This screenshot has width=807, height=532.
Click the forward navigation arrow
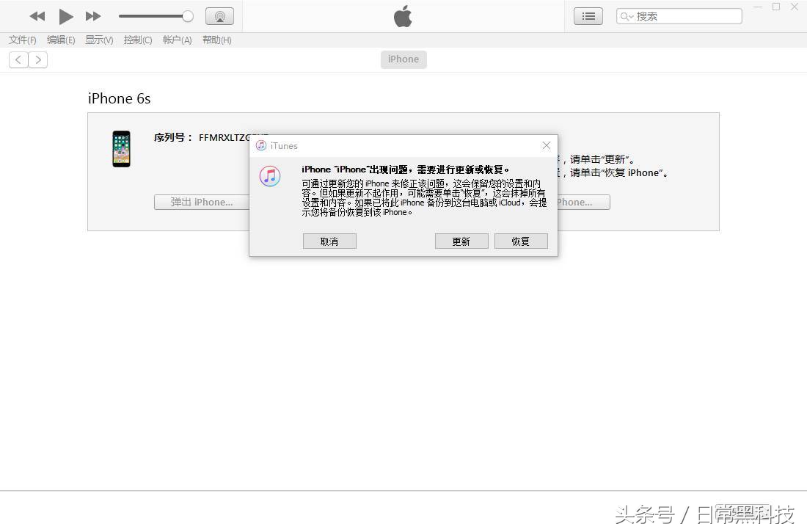pyautogui.click(x=38, y=59)
